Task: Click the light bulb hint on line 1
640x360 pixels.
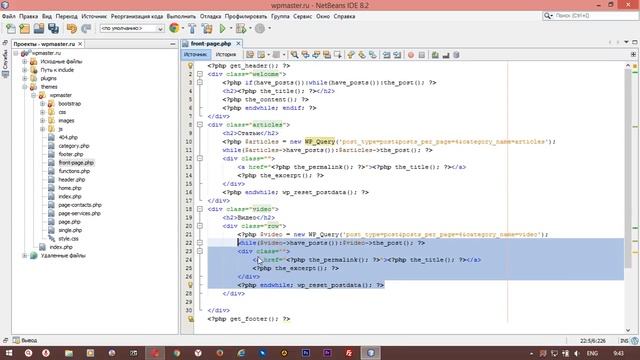Action: [190, 66]
